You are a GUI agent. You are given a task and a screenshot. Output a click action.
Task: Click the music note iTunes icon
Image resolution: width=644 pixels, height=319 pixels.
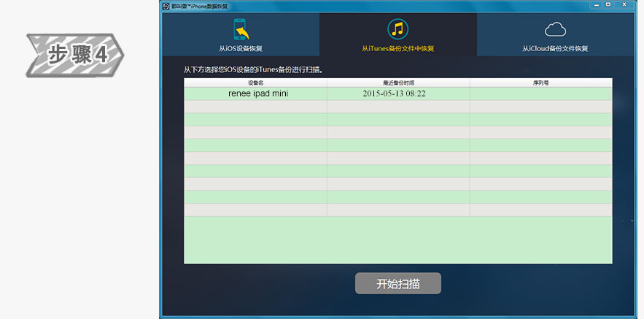[397, 29]
